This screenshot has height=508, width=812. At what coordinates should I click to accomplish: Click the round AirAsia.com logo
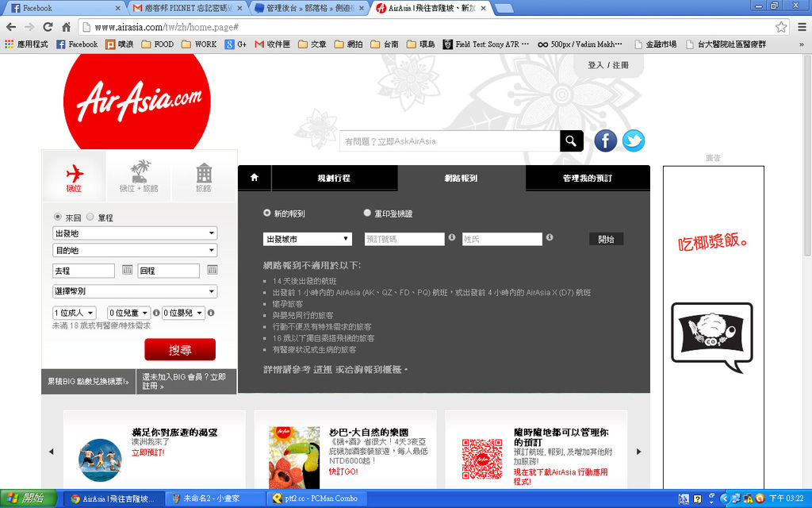(136, 101)
